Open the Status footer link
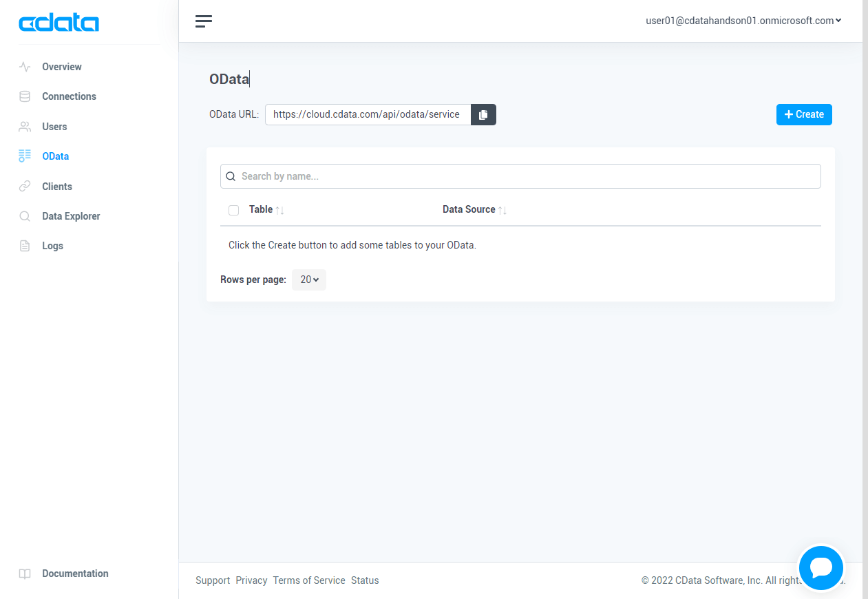This screenshot has height=599, width=868. pyautogui.click(x=365, y=580)
